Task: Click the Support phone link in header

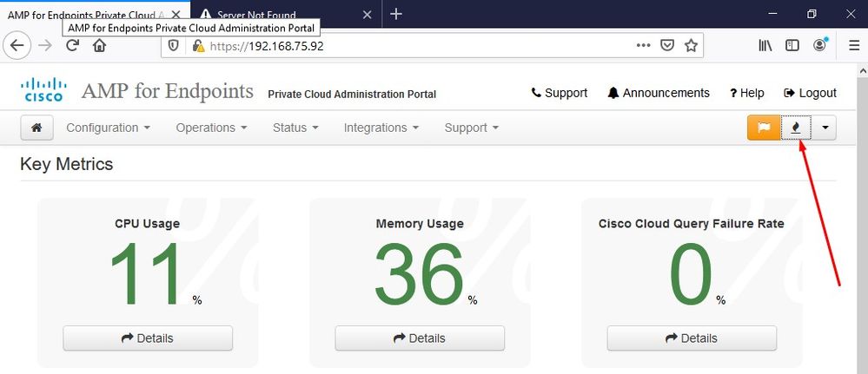Action: coord(559,93)
